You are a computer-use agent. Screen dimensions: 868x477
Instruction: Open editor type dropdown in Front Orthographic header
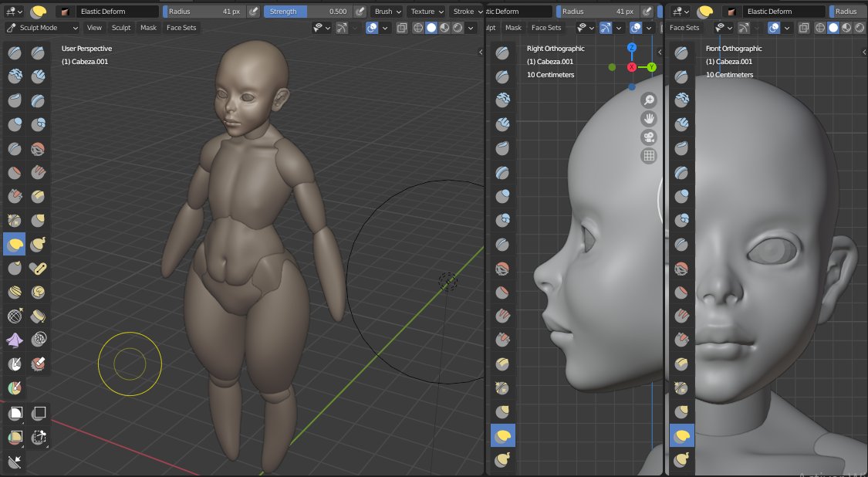[x=680, y=11]
